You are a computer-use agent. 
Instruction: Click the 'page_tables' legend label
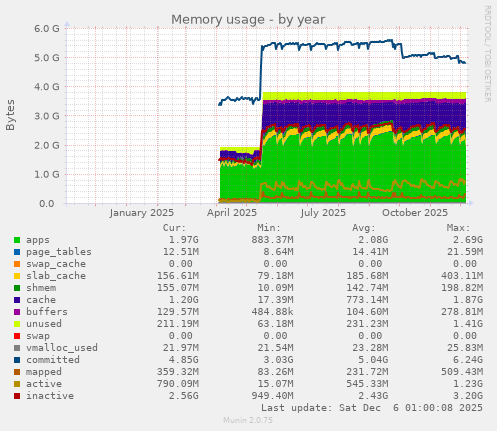click(59, 252)
